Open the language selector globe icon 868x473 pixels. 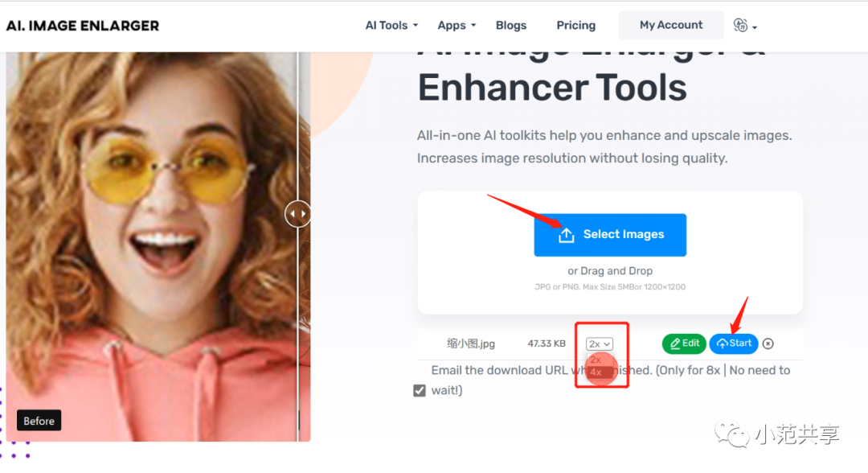tap(744, 26)
